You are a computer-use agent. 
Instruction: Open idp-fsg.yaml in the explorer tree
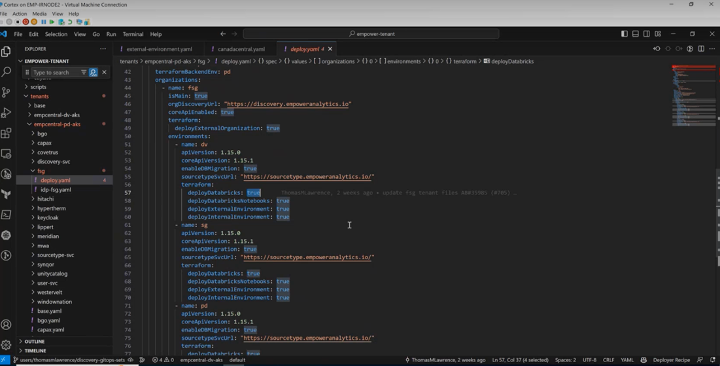(56, 189)
